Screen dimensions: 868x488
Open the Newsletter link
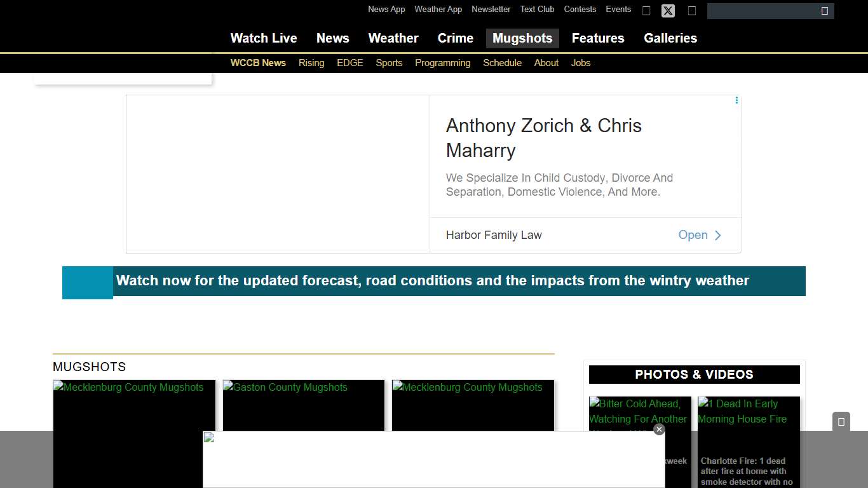coord(491,10)
